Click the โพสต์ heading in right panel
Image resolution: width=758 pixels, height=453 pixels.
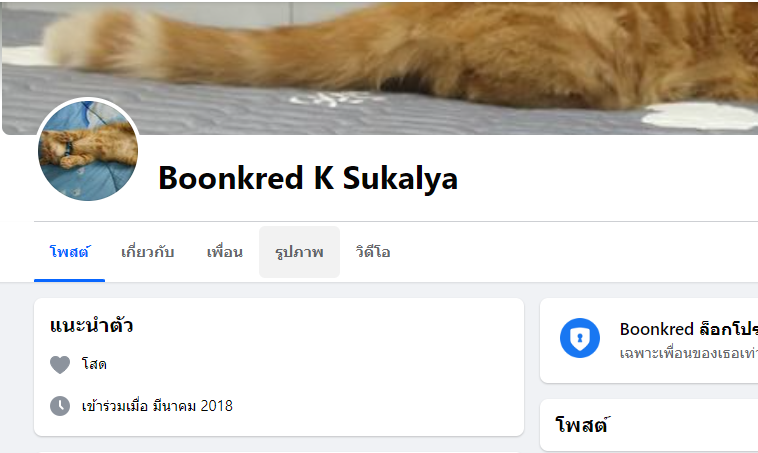tap(582, 425)
